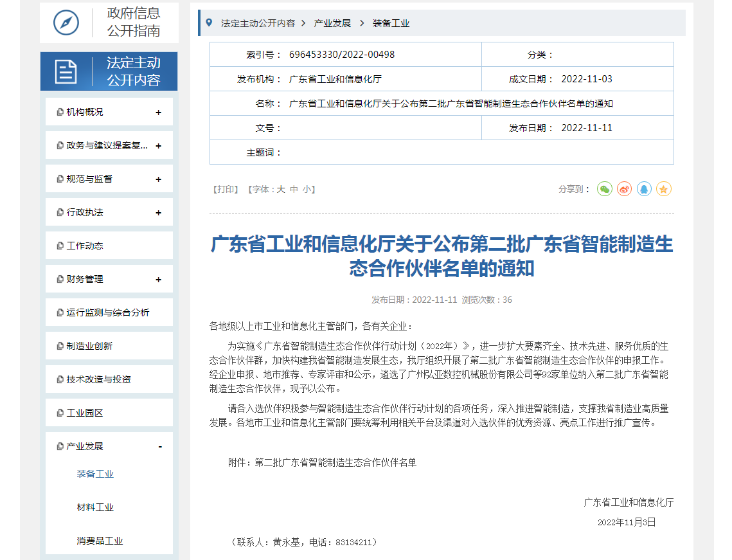Expand the 财务管理 section

(158, 280)
